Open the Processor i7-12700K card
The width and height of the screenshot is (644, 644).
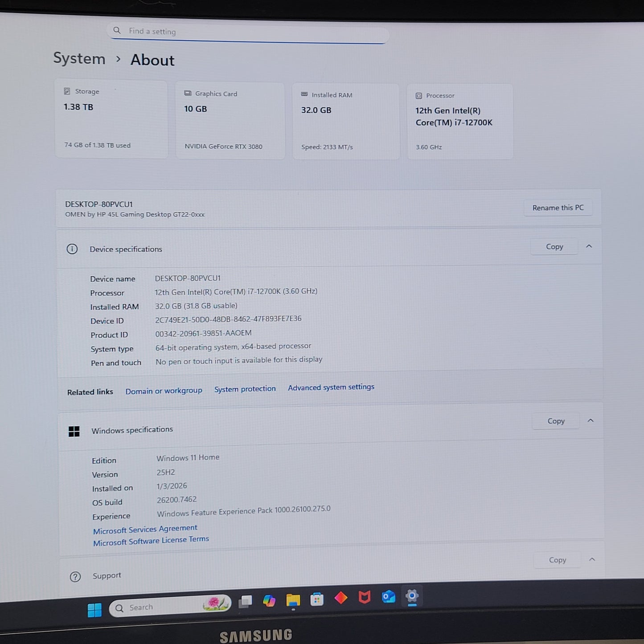[460, 122]
